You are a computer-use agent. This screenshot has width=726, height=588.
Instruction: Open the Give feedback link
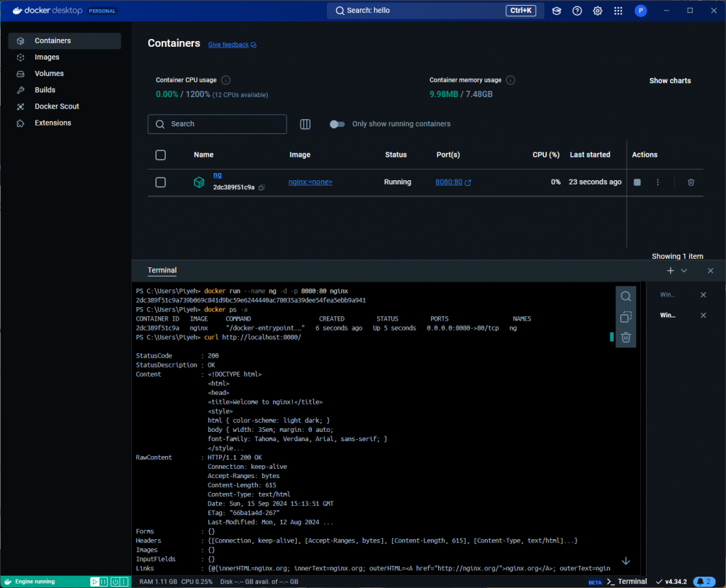(232, 45)
